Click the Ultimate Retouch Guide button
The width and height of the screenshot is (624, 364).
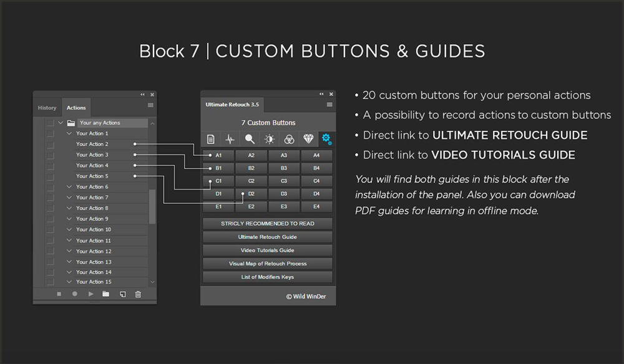pos(267,237)
